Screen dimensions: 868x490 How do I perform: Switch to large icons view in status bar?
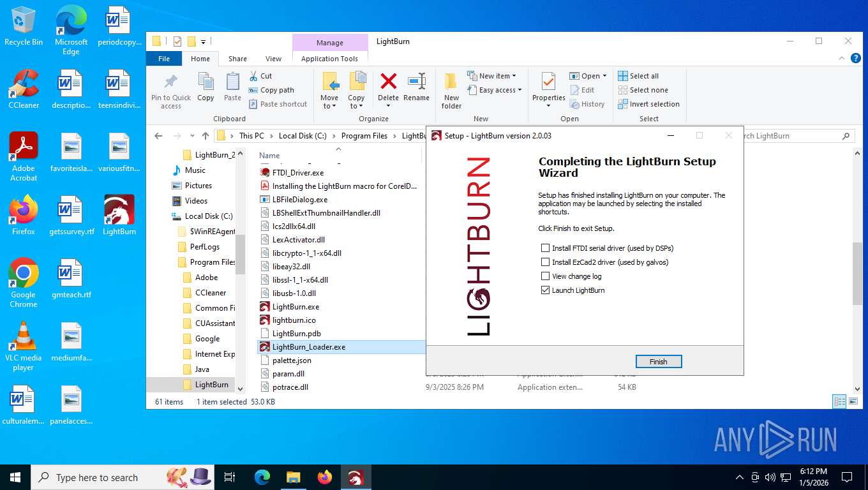pyautogui.click(x=852, y=402)
